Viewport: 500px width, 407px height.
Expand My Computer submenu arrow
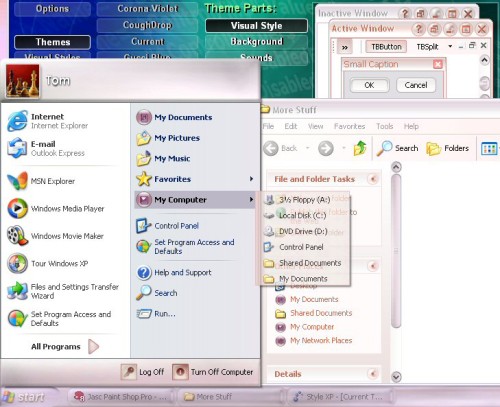click(251, 200)
